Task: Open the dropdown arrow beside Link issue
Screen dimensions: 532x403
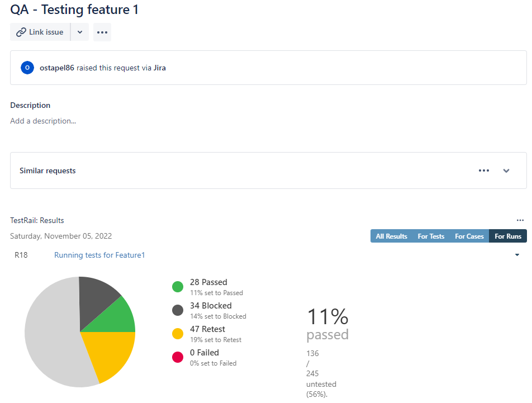Action: click(x=80, y=32)
